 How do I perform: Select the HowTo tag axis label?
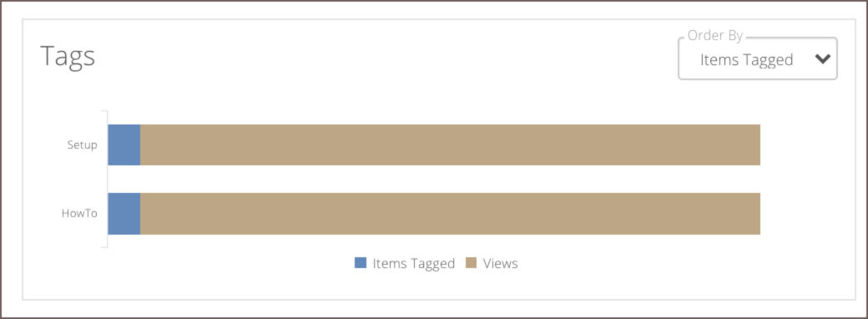click(80, 214)
